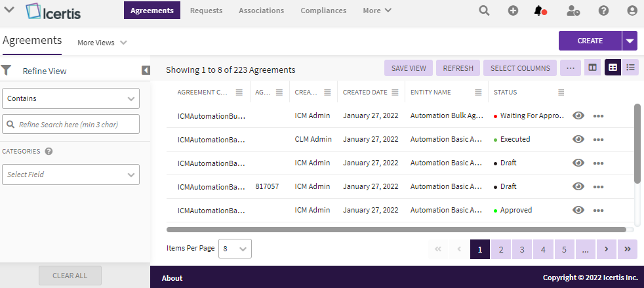Click the SAVE VIEW button

point(409,68)
